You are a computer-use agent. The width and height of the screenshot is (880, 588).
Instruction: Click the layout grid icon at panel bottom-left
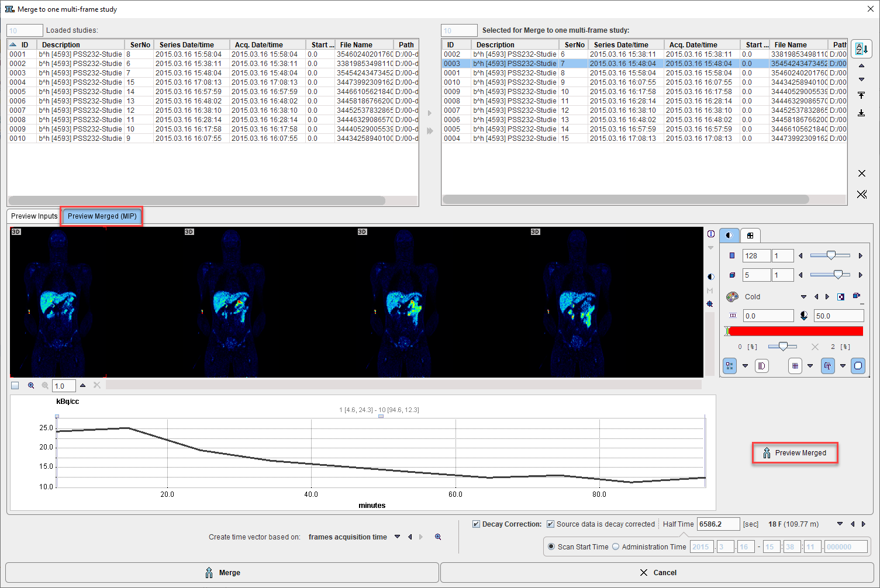730,366
